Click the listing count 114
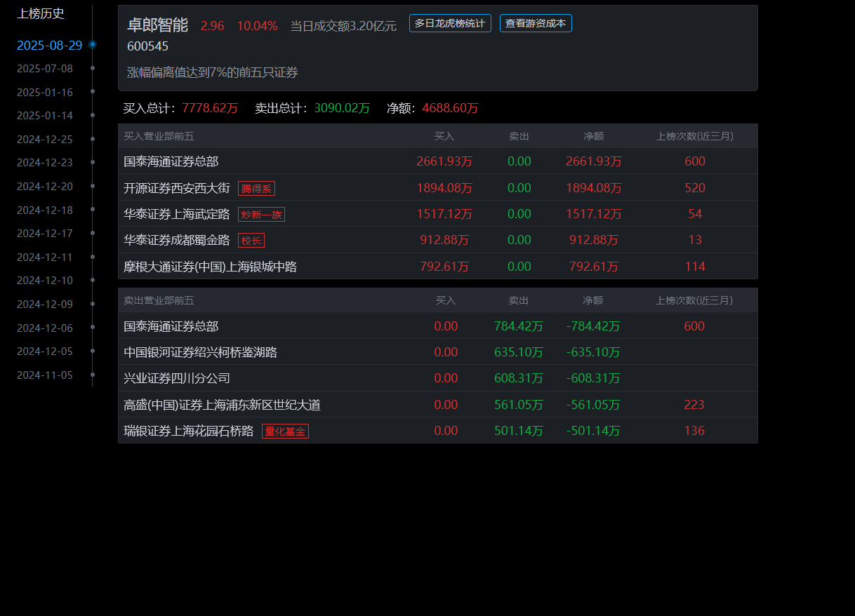Image resolution: width=855 pixels, height=616 pixels. point(695,267)
